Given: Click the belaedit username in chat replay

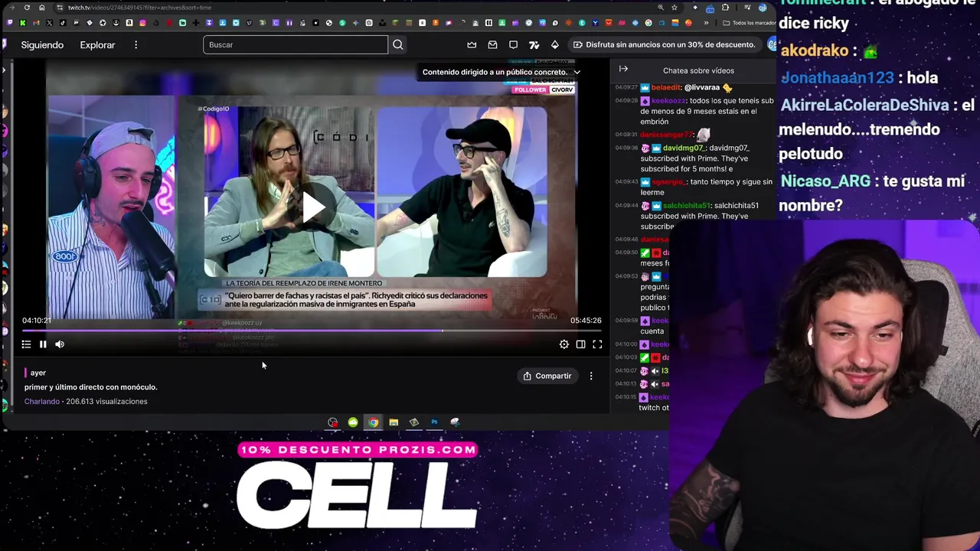Looking at the screenshot, I should [665, 87].
